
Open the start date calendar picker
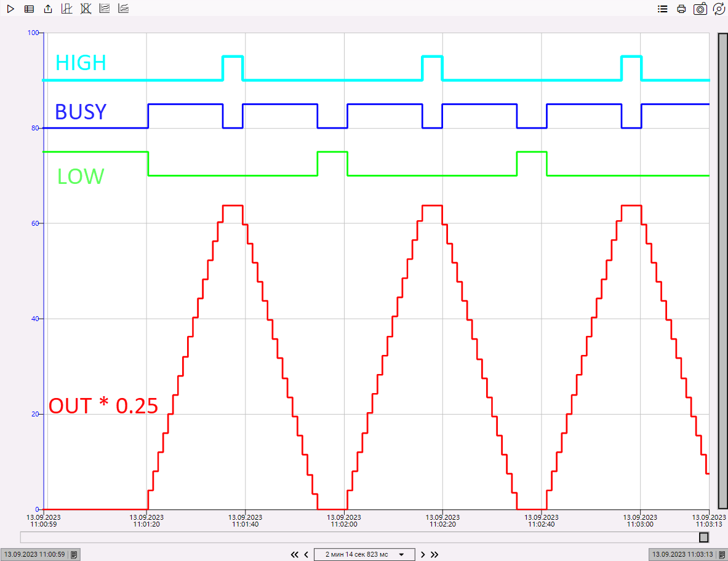(x=73, y=554)
